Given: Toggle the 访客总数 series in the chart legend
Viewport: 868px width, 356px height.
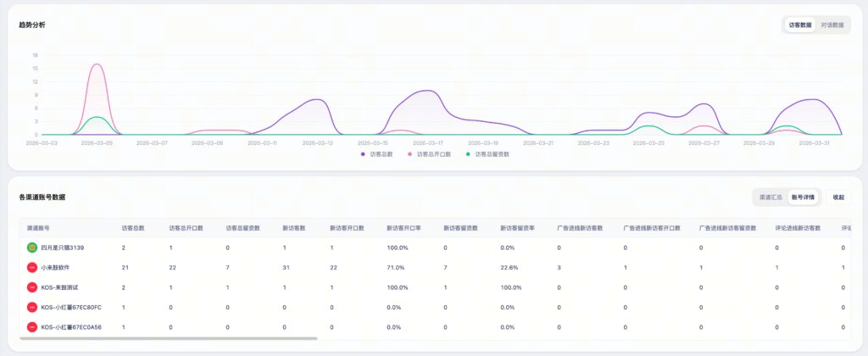Looking at the screenshot, I should (x=377, y=154).
